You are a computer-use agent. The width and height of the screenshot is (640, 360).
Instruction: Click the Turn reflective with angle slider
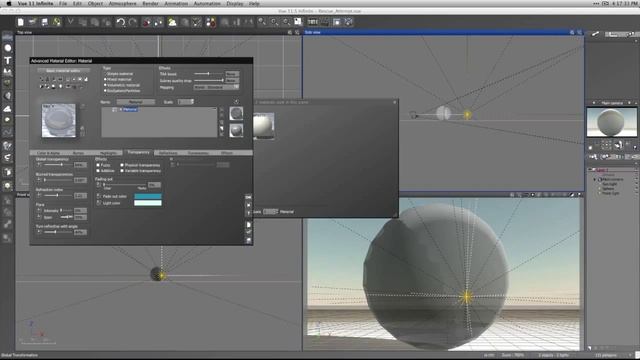pos(57,232)
